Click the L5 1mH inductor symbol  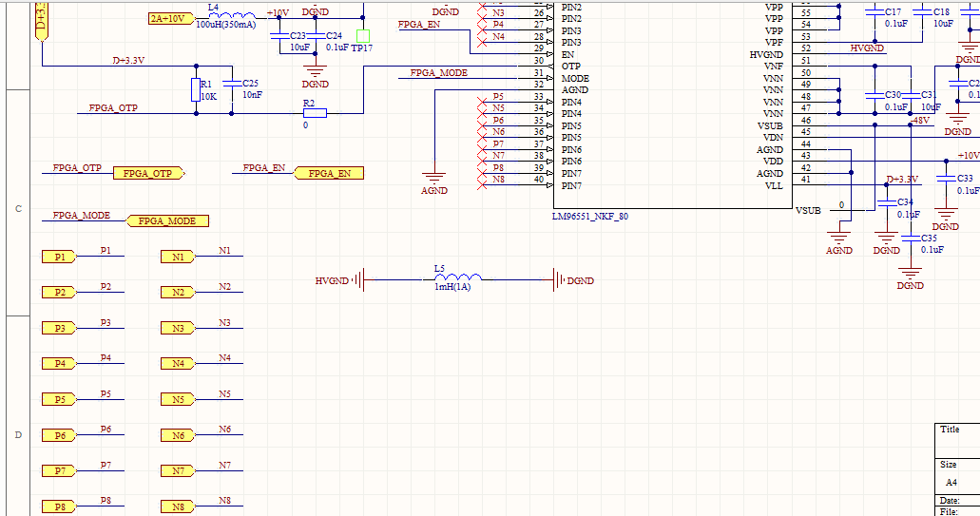457,278
